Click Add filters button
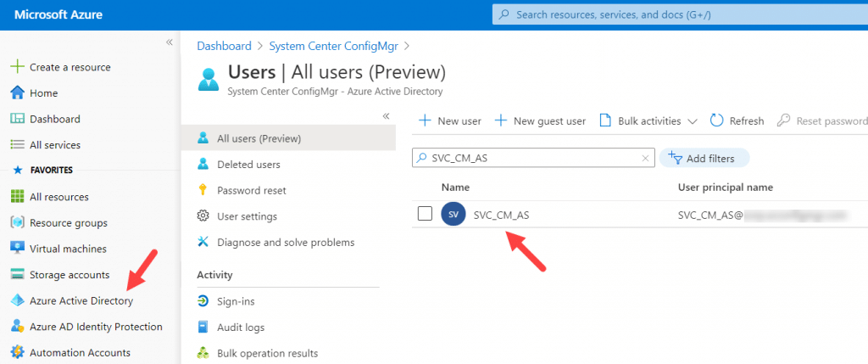 click(x=704, y=158)
